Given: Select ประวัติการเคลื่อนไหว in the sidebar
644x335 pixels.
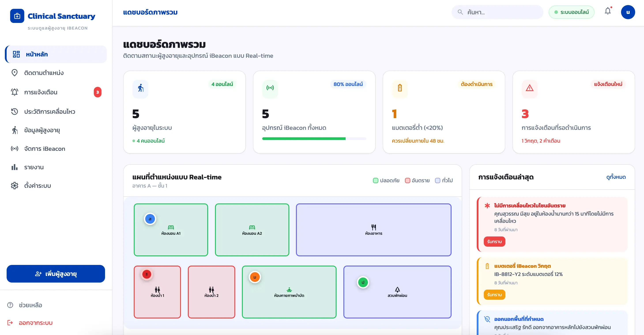Looking at the screenshot, I should (56, 111).
